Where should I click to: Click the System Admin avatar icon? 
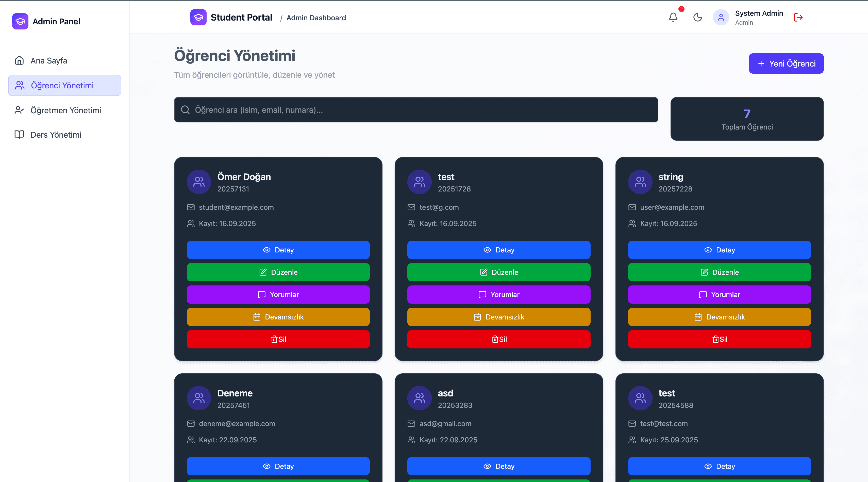721,17
